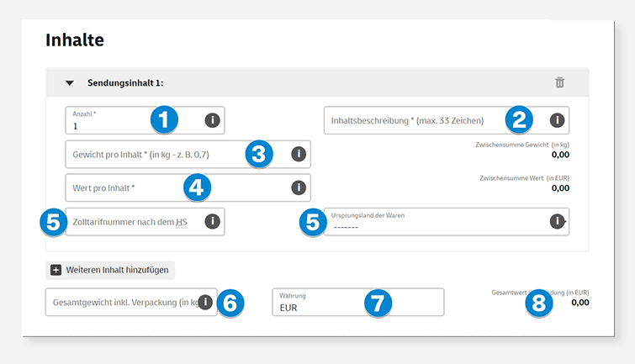Open info icon in the Anzahl field
Image resolution: width=635 pixels, height=364 pixels.
213,121
